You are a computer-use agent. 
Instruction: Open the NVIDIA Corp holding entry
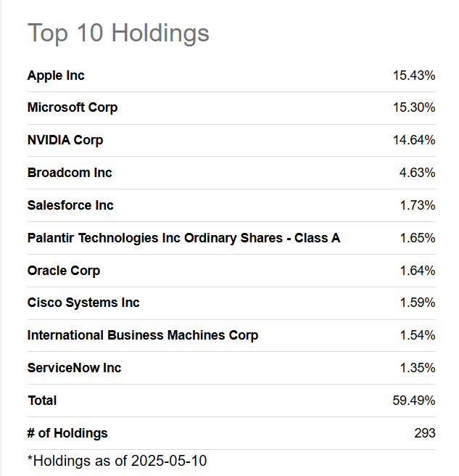pyautogui.click(x=65, y=140)
